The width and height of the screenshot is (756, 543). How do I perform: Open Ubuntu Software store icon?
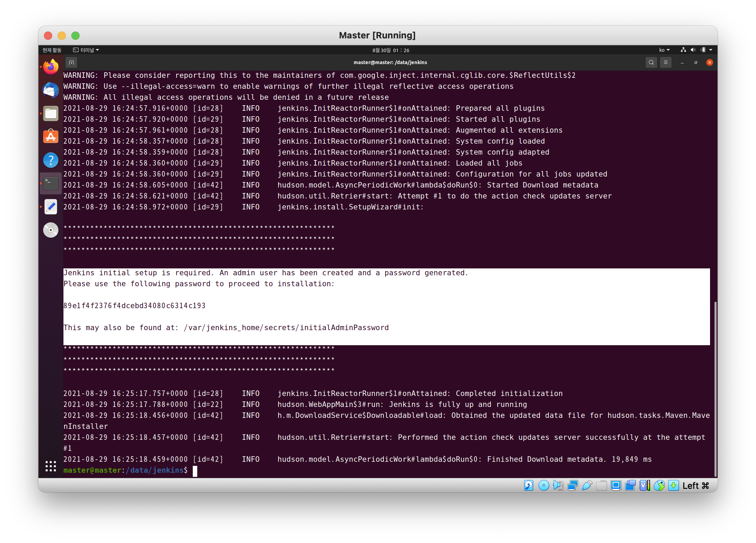(x=51, y=137)
